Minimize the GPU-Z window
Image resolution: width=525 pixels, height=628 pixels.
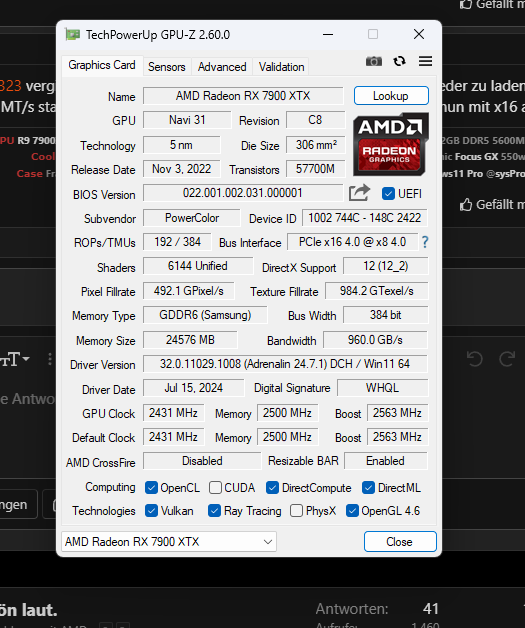328,34
